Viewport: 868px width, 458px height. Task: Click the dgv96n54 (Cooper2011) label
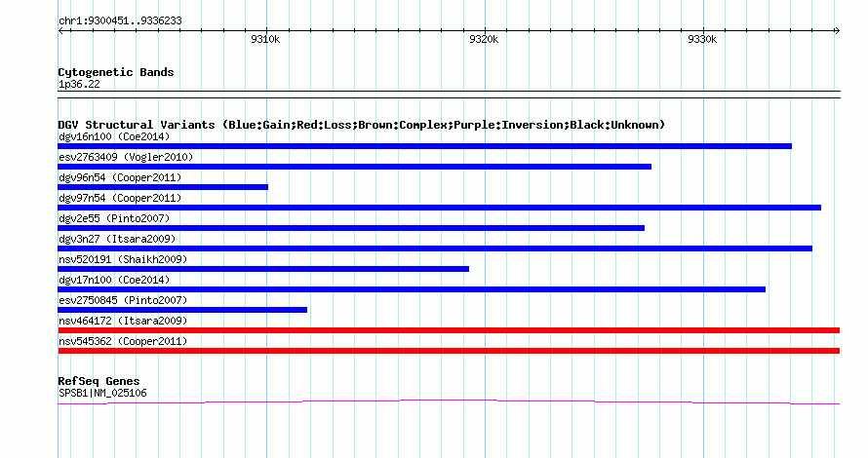[x=120, y=177]
